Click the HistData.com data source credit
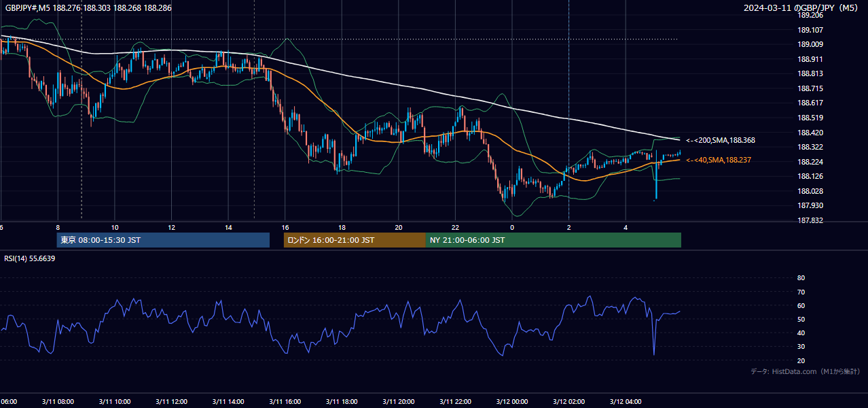Screen dimensions: 868x408 click(806, 371)
